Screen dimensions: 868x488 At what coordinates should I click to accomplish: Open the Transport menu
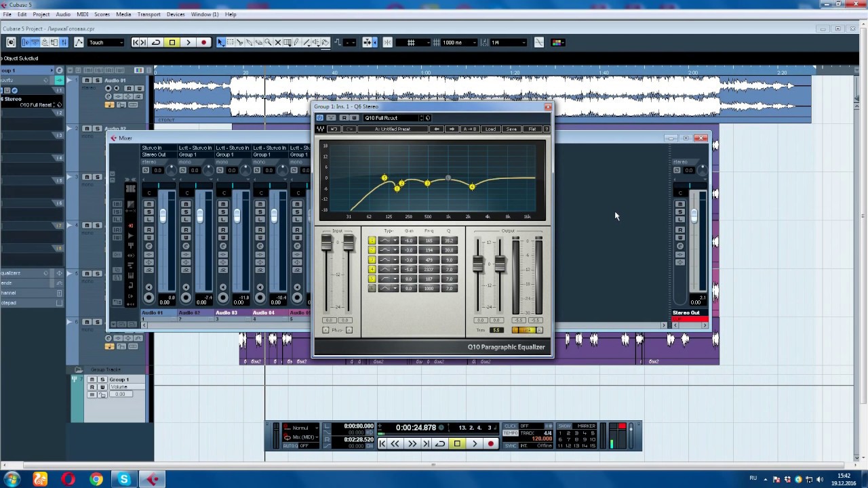click(x=149, y=14)
